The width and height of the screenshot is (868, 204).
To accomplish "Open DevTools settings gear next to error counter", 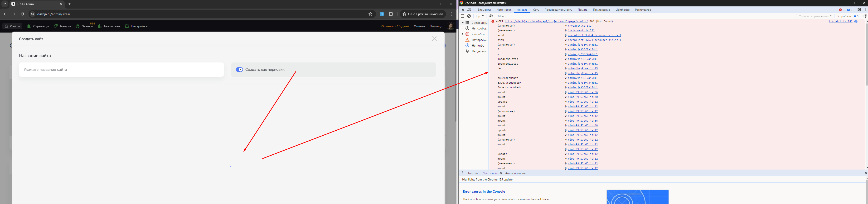I will (x=859, y=10).
